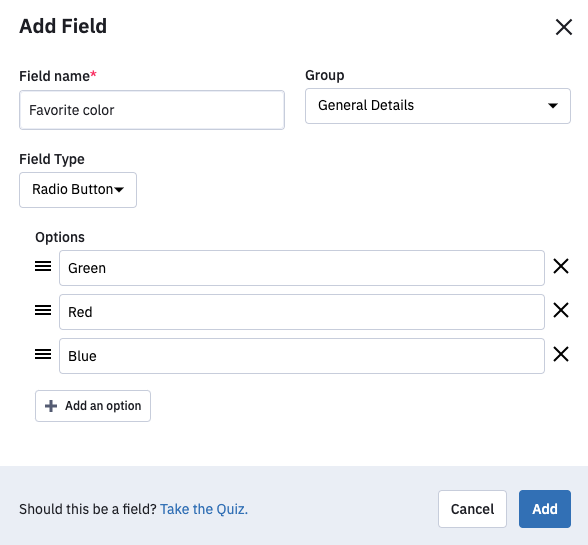
Task: Open the Group dropdown showing General Details
Action: [438, 106]
